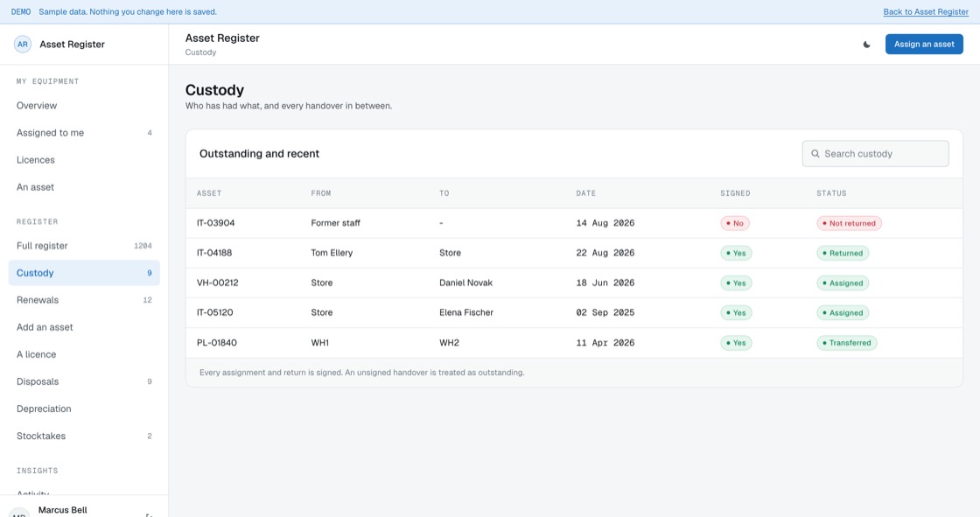Open Stocktakes in the sidebar
This screenshot has height=517, width=980.
pyautogui.click(x=84, y=436)
